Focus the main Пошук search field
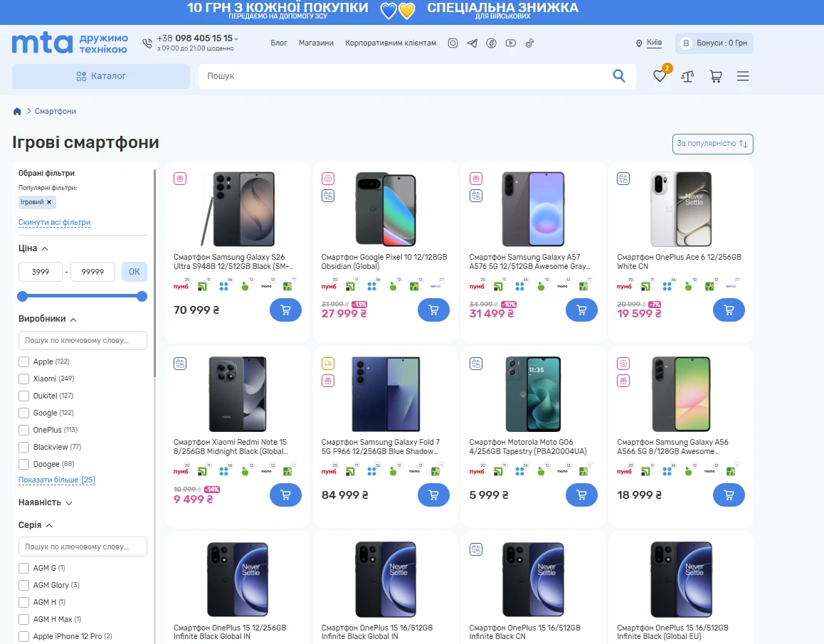 [405, 76]
